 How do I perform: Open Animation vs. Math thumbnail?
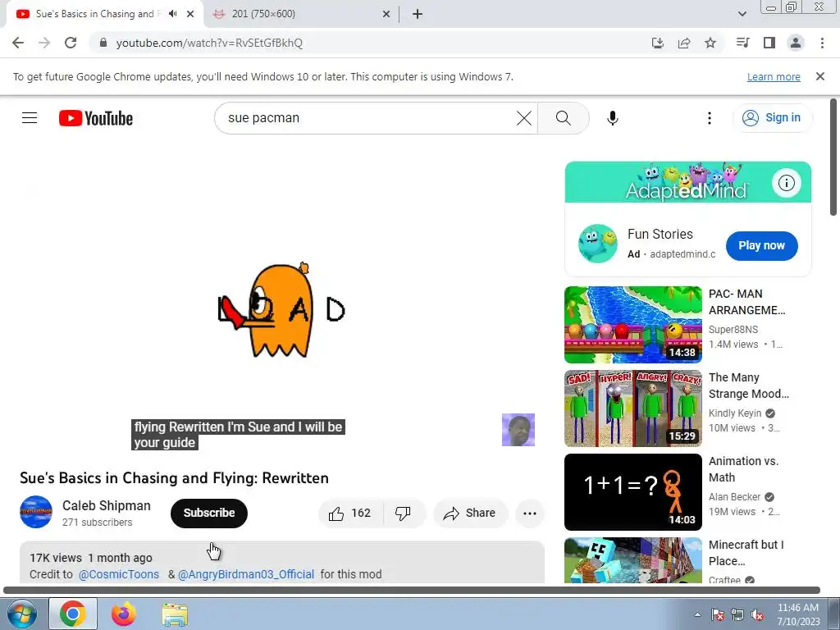(632, 492)
